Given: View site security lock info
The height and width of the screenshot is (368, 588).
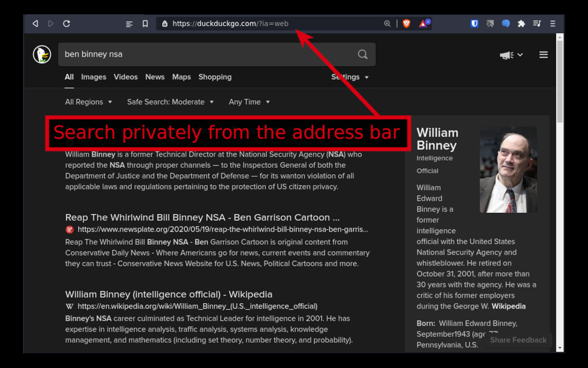Looking at the screenshot, I should click(164, 23).
